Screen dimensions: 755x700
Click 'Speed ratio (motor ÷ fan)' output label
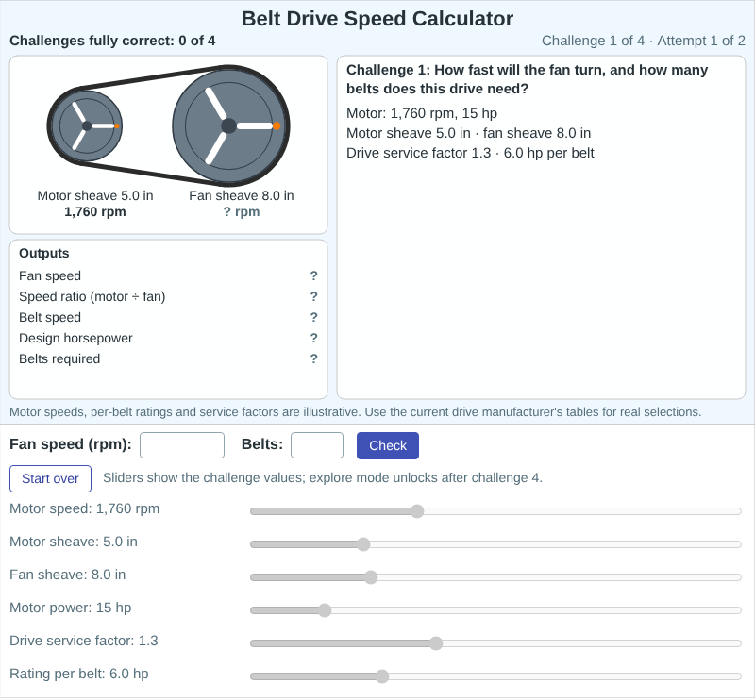pos(92,296)
